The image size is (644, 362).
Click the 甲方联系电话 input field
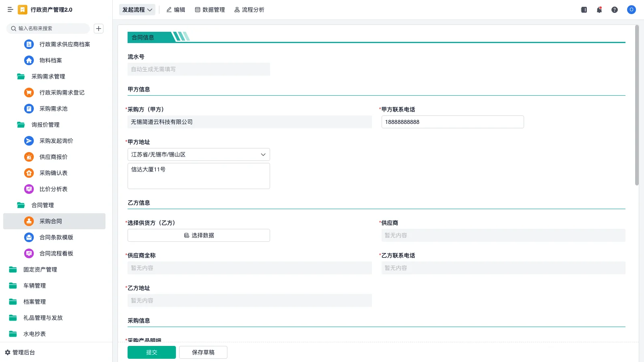tap(453, 122)
